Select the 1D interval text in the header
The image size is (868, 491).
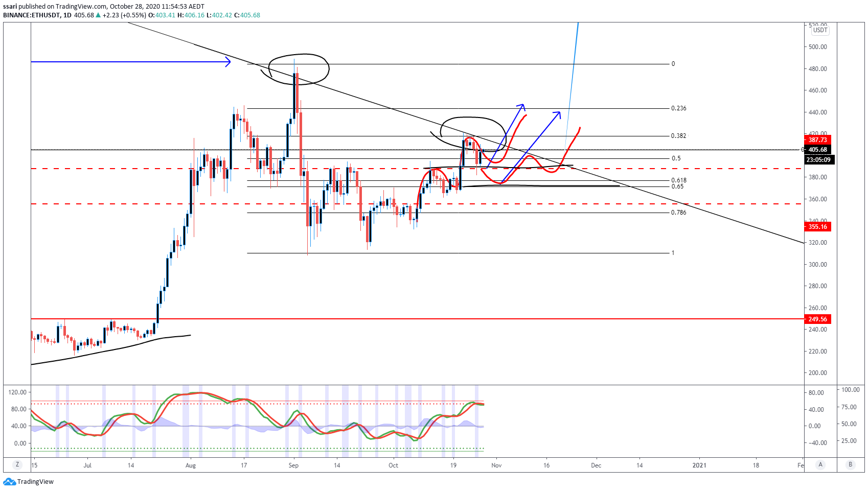tap(67, 15)
